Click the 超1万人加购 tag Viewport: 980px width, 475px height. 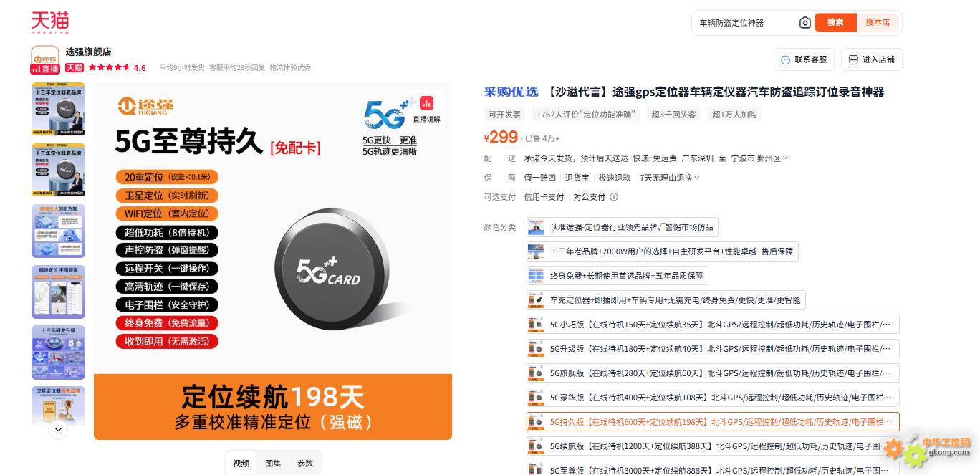pos(734,115)
